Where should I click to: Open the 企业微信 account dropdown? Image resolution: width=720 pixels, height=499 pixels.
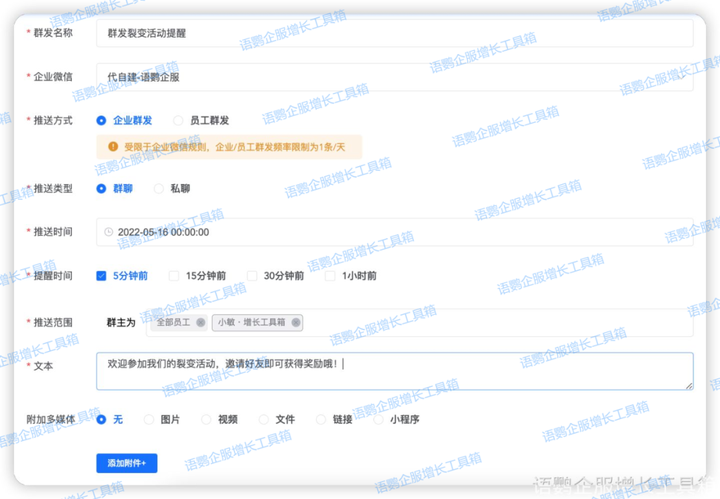(x=394, y=76)
